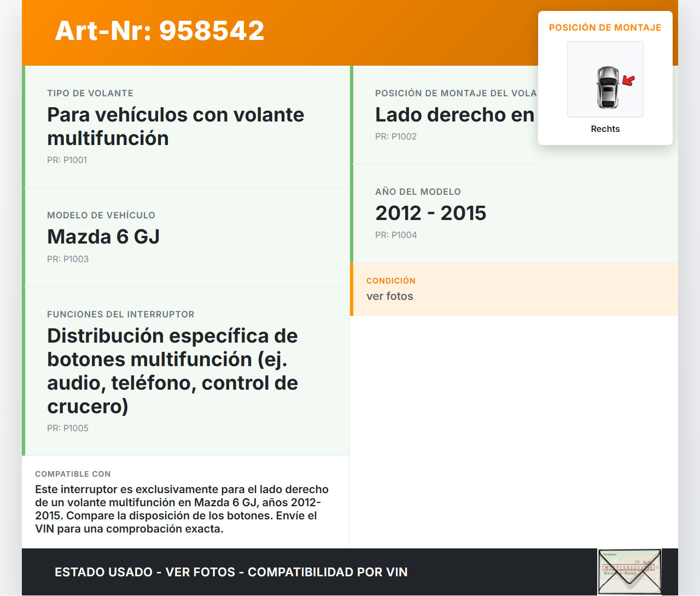Click the PR: P1002 code
Viewport: 700px width, 596px height.
coord(395,137)
